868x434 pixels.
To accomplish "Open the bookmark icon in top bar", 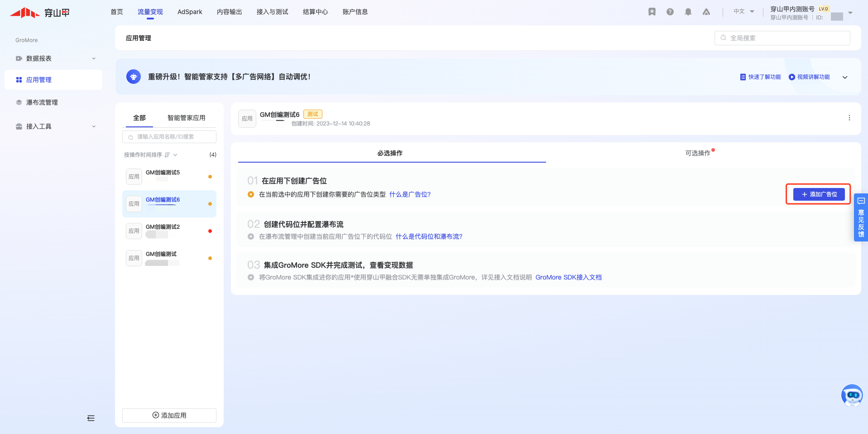I will pos(652,12).
